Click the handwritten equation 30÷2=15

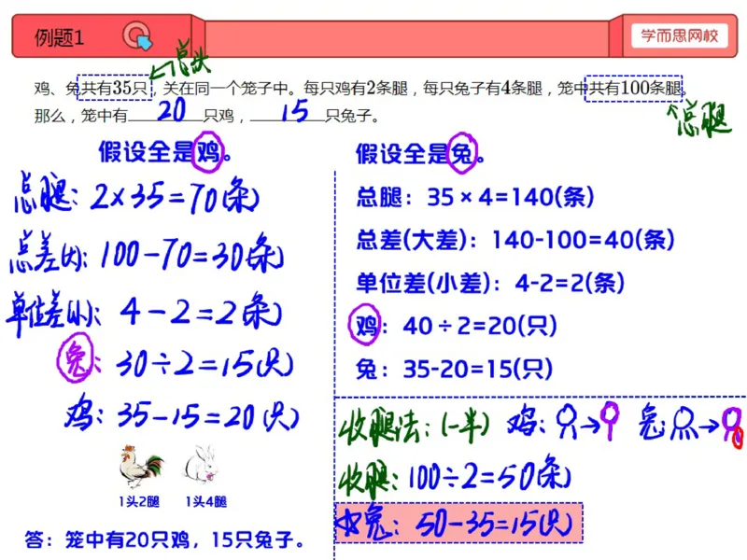(x=204, y=365)
